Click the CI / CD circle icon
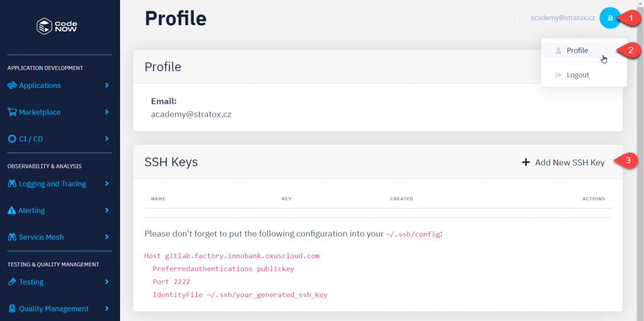The height and width of the screenshot is (321, 644). [12, 139]
